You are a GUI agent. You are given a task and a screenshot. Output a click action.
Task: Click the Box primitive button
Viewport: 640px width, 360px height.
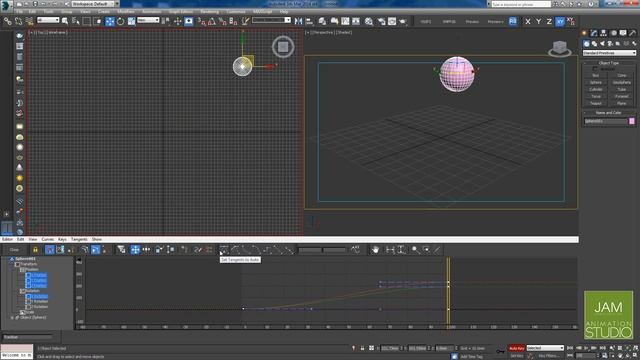596,76
